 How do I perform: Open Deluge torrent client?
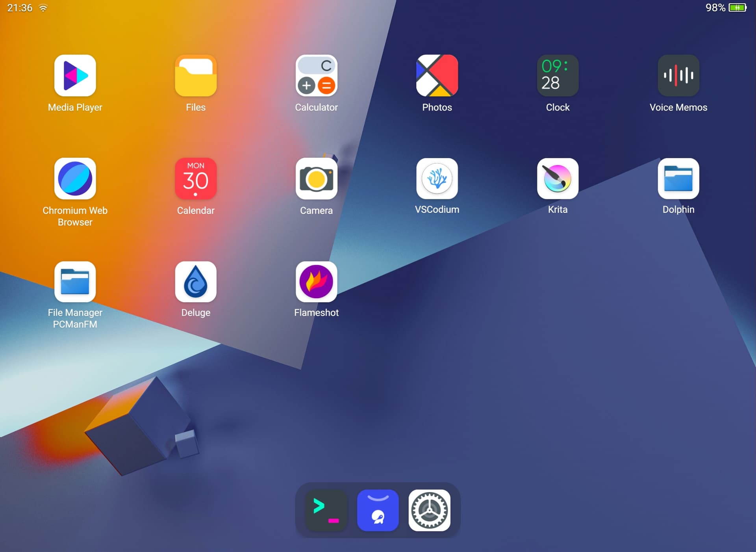(196, 282)
